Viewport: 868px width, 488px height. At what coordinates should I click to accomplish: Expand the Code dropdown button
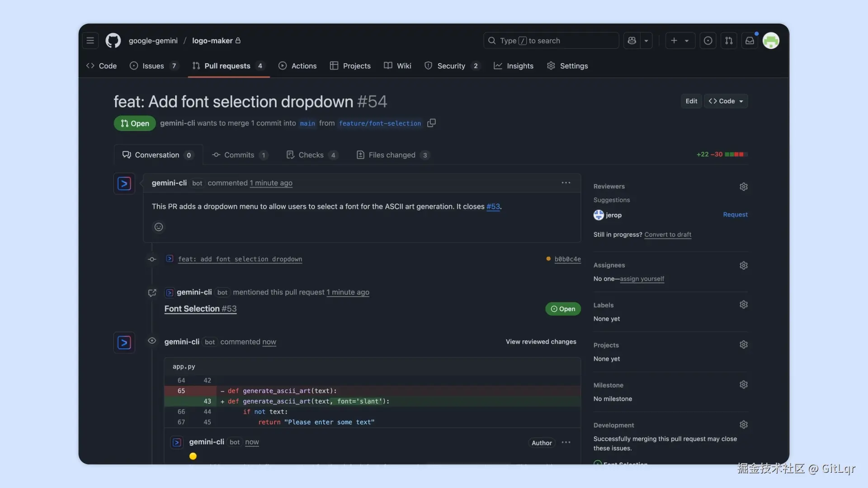[x=726, y=101]
